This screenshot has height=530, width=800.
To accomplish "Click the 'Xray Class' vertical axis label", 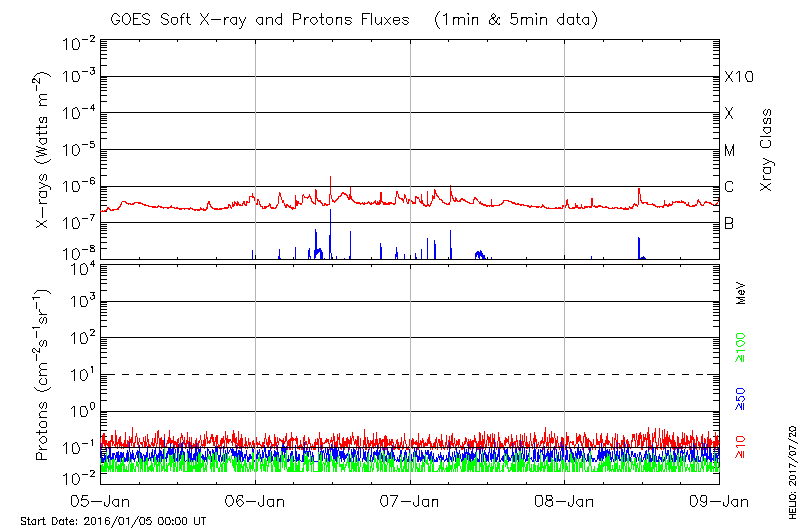I will point(767,150).
